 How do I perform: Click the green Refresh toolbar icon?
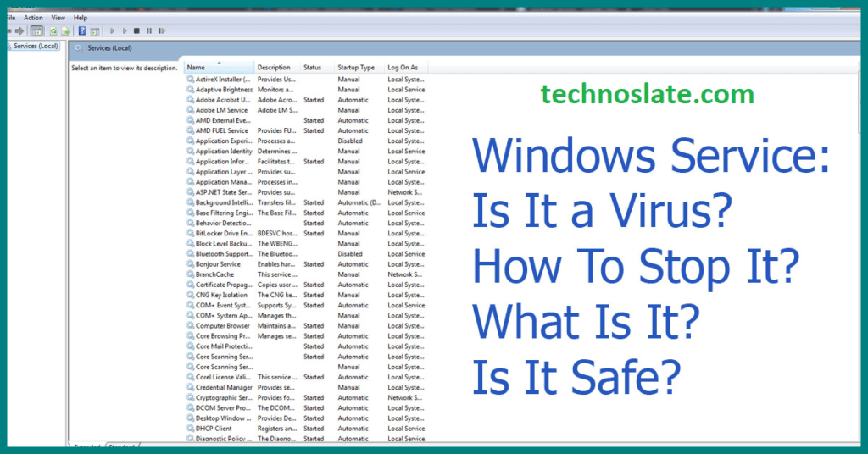(53, 31)
